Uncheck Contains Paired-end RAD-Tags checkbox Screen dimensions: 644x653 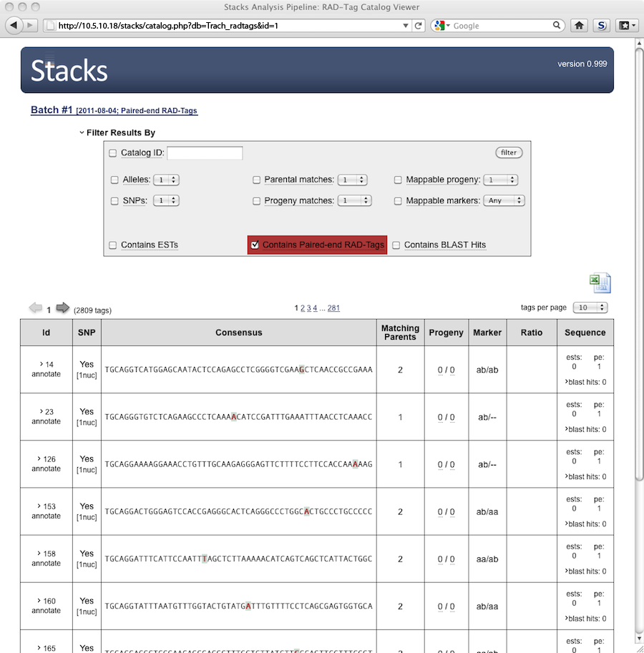255,245
